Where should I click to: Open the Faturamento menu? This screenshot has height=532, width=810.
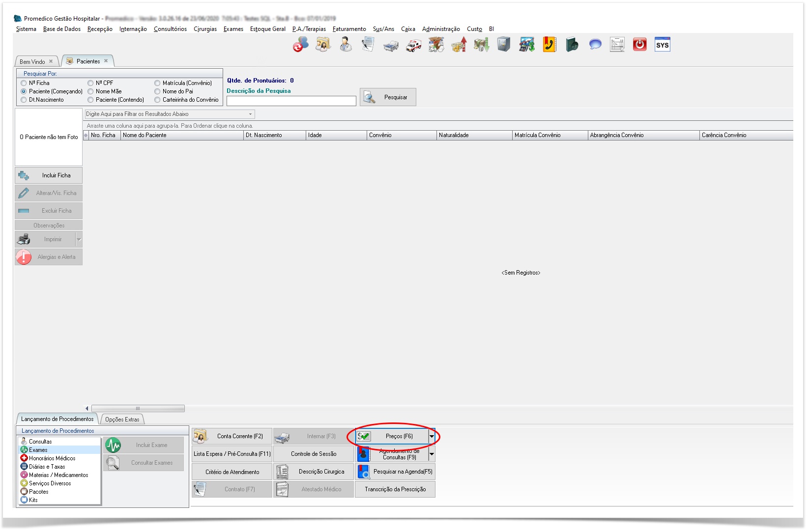click(349, 29)
